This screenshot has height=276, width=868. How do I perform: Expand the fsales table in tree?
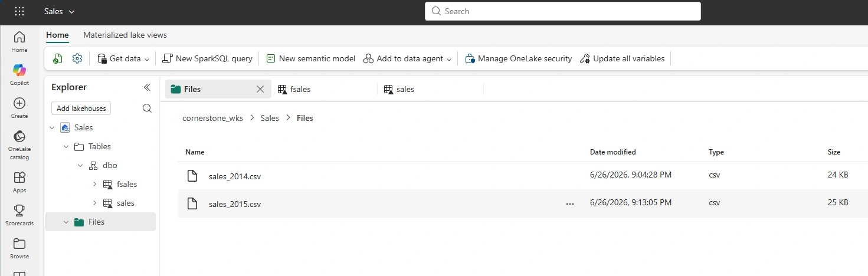(x=94, y=184)
